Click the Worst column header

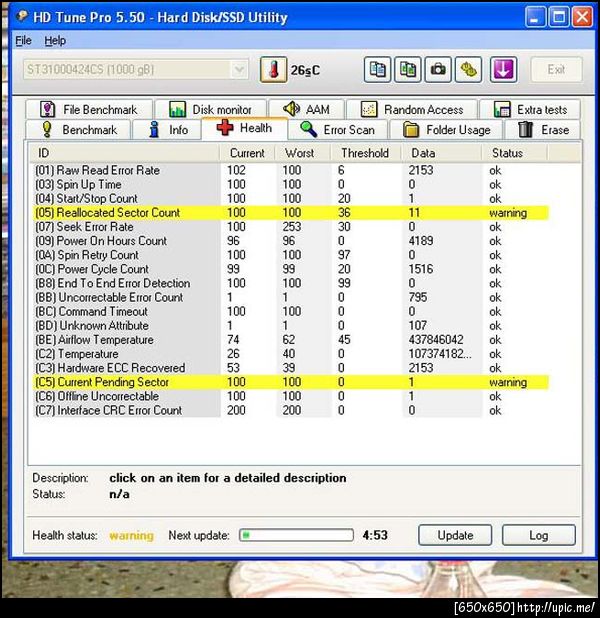[x=303, y=153]
